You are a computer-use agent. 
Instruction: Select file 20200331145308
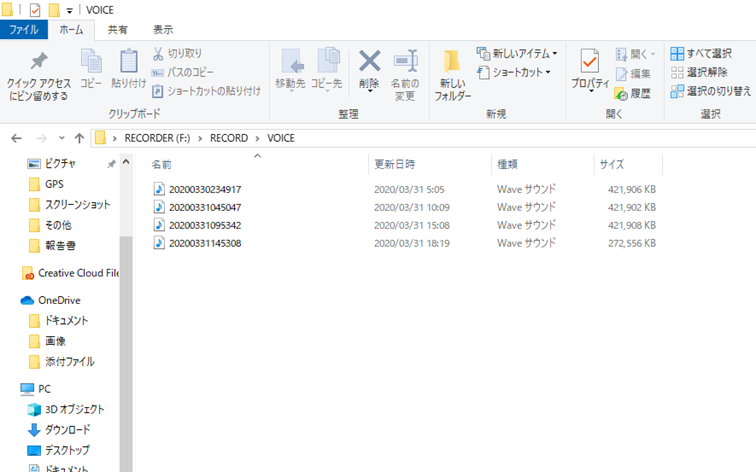[x=205, y=243]
